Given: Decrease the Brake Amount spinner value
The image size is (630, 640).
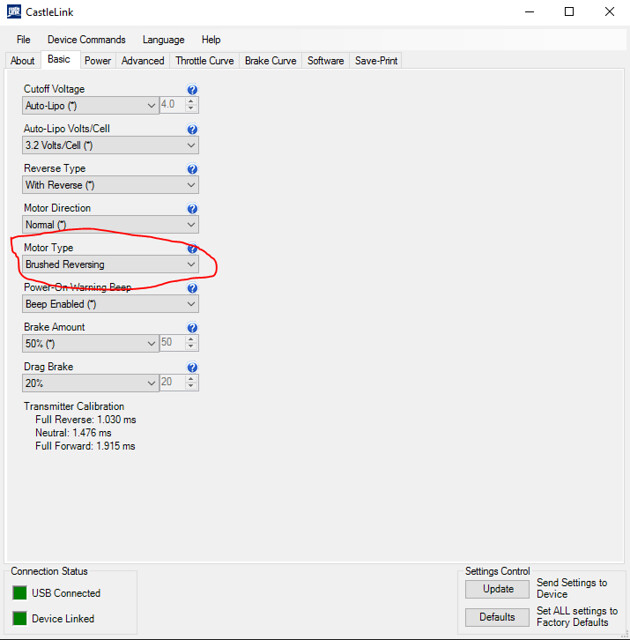Looking at the screenshot, I should coord(191,347).
